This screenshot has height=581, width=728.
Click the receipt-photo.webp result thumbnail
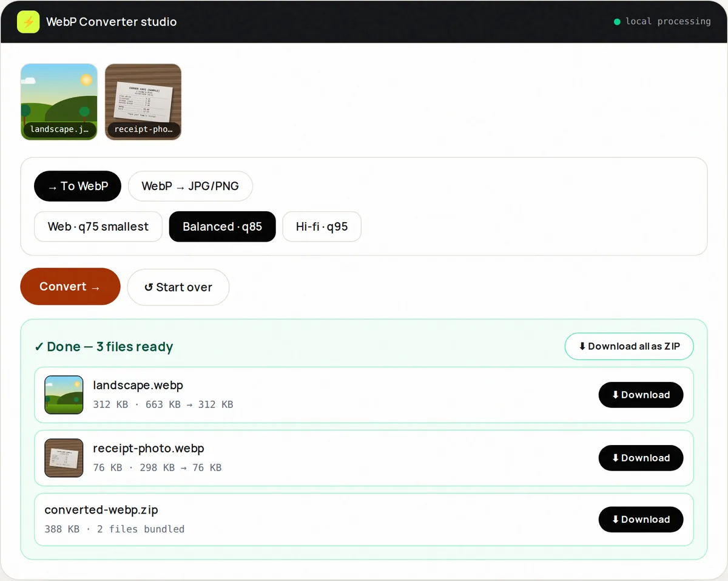[64, 458]
